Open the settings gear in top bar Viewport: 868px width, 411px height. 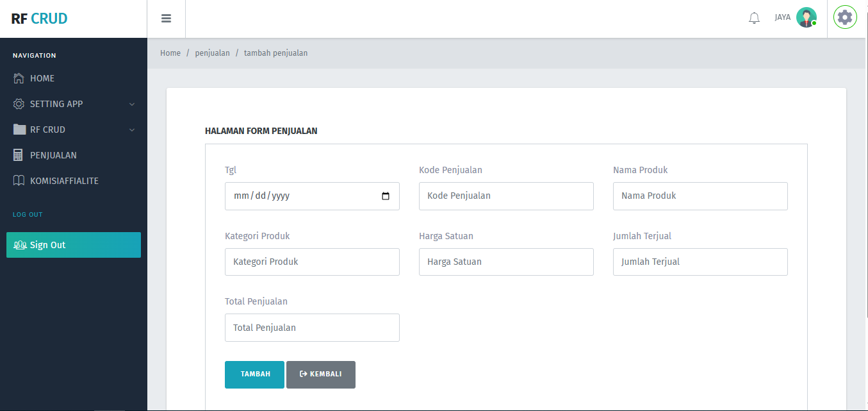point(845,17)
